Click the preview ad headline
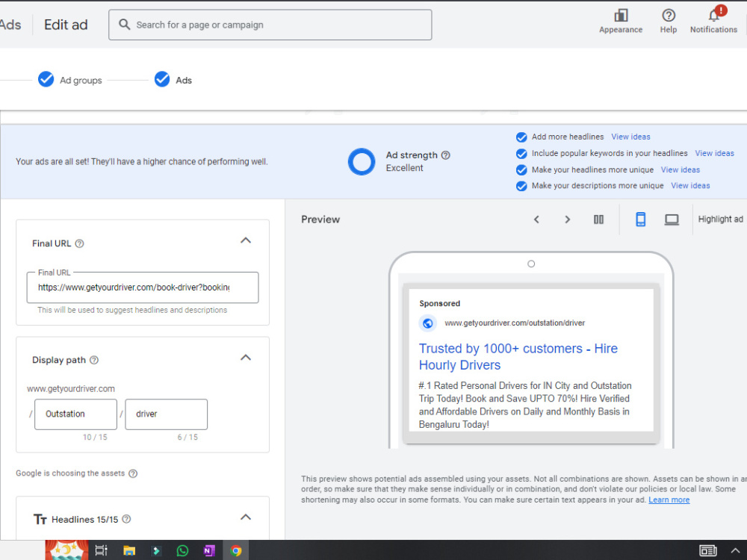 [x=518, y=357]
